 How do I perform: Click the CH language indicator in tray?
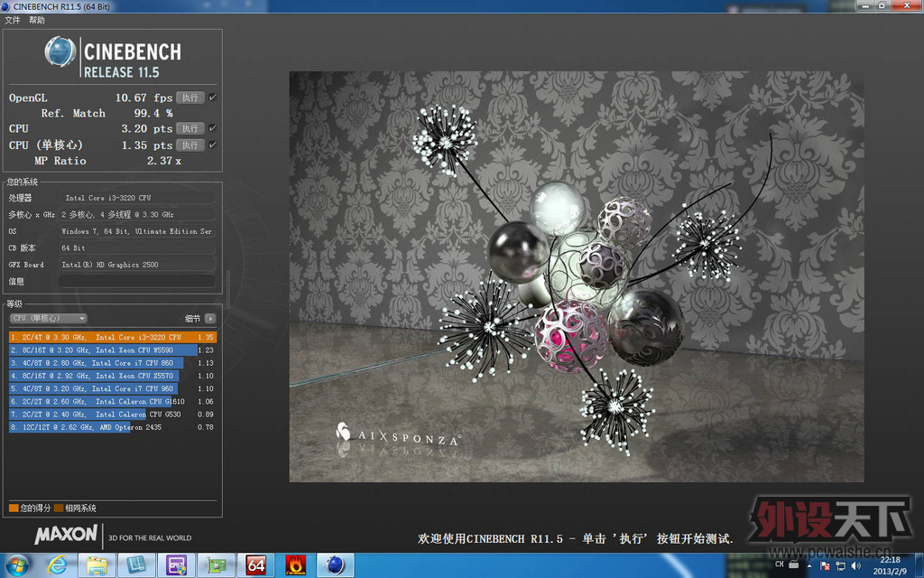pyautogui.click(x=779, y=564)
